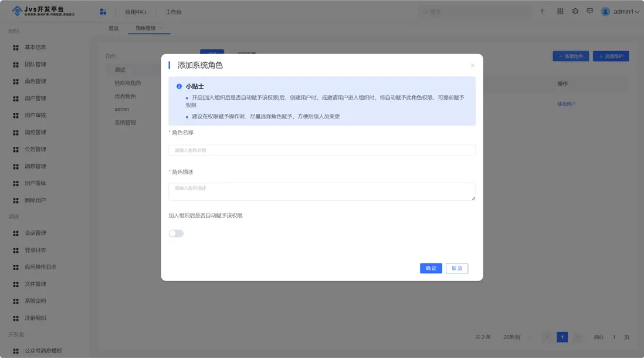Open the app grid icon in the top bar
644x358 pixels.
coord(559,11)
